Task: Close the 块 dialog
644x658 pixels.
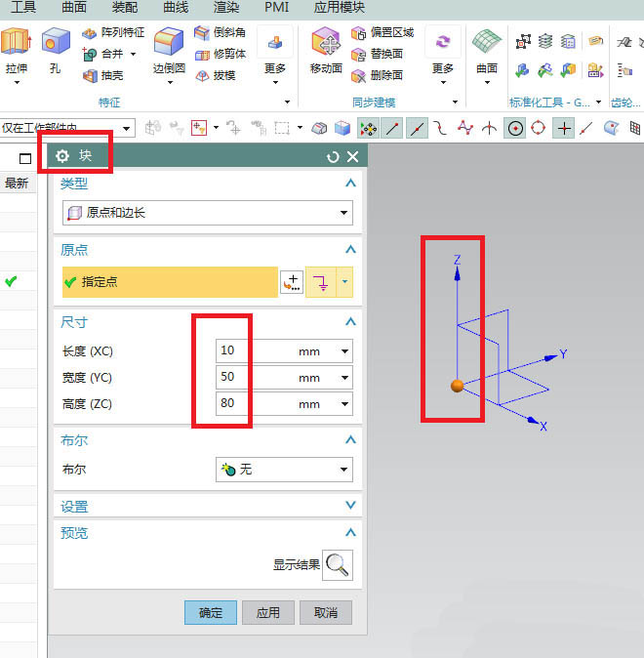Action: point(353,157)
